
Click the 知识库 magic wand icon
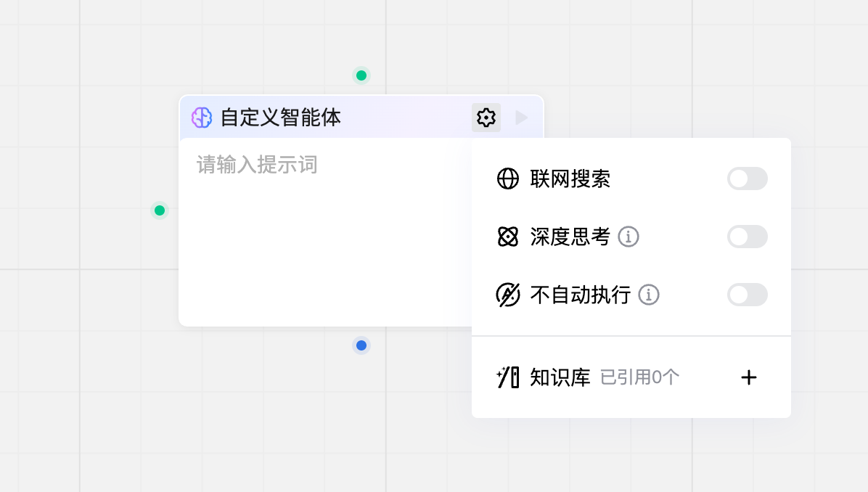pos(507,377)
